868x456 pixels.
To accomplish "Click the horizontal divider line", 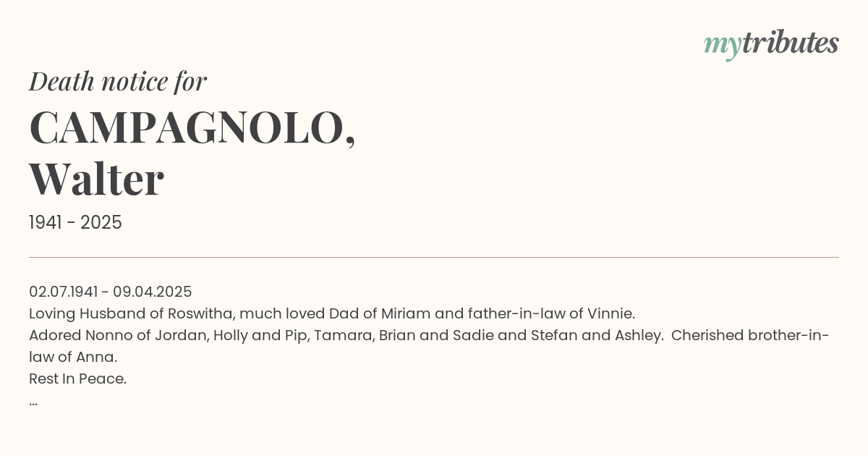I will [x=434, y=257].
